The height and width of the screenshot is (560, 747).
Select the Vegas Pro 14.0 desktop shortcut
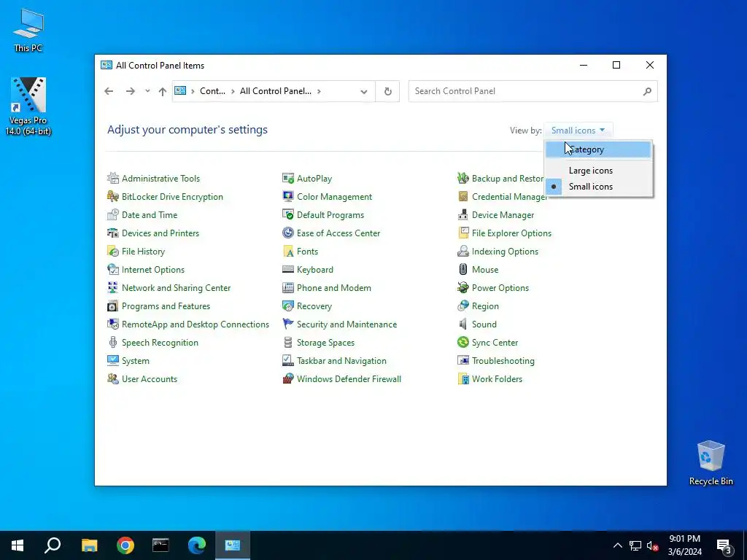click(x=28, y=106)
